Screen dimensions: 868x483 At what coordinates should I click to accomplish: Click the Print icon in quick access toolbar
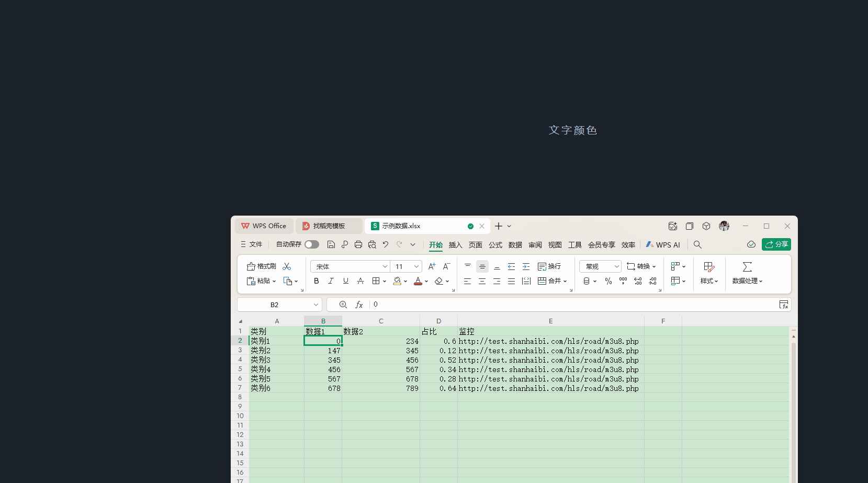pyautogui.click(x=358, y=244)
